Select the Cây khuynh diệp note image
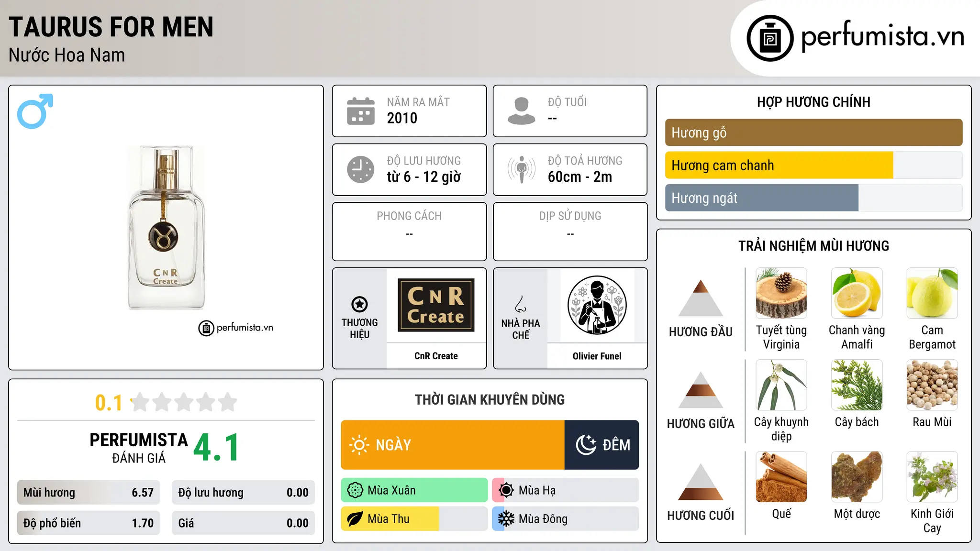Viewport: 980px width, 551px height. [781, 385]
